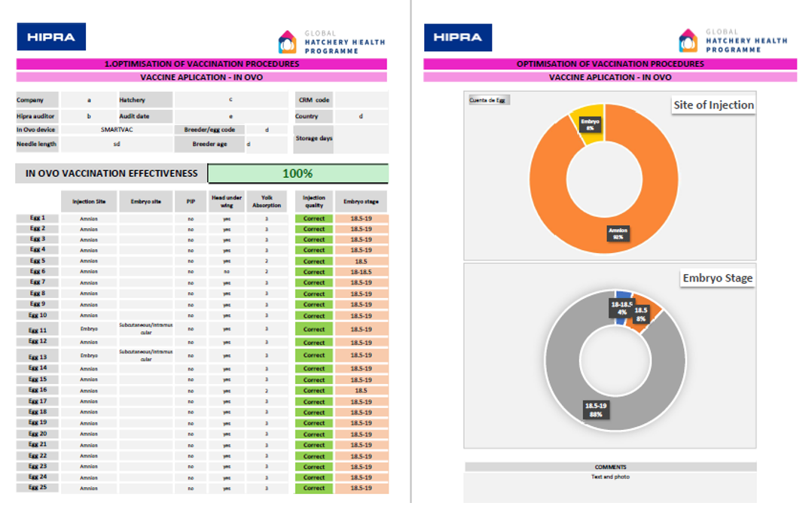Select the Correct cell for Egg 1
Screen dimensions: 812x512
[314, 218]
